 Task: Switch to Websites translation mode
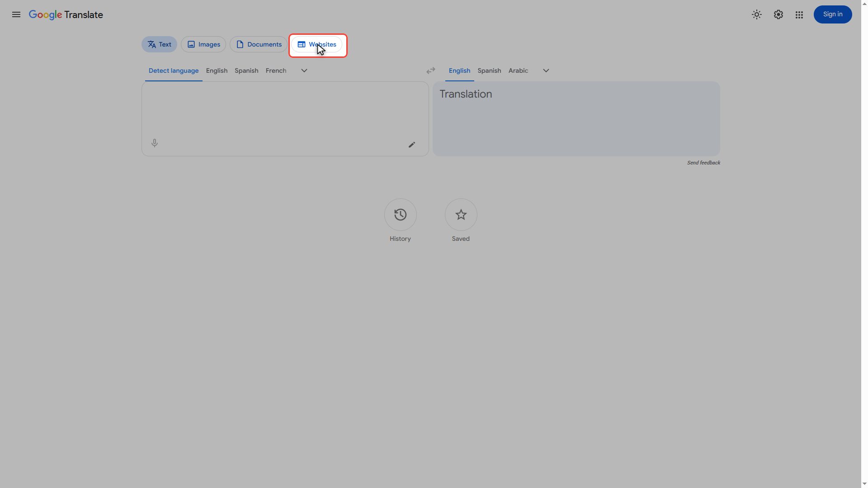click(x=317, y=44)
